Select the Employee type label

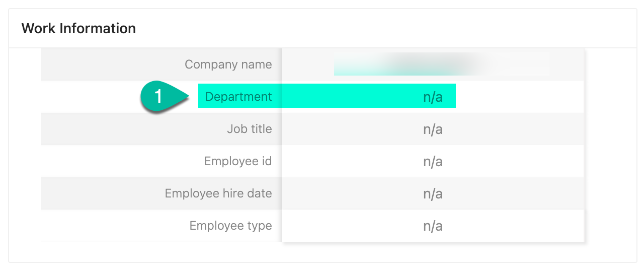pos(230,226)
